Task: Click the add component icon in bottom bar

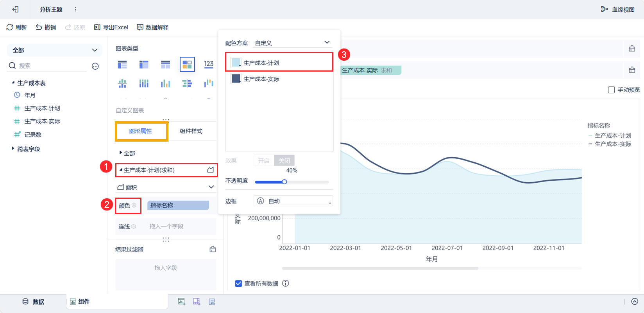Action: (181, 302)
